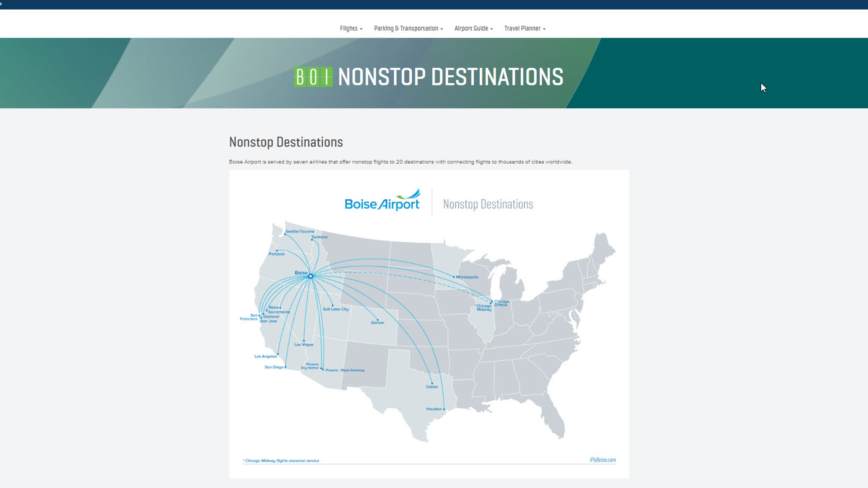This screenshot has height=488, width=868.
Task: Expand Parking & Transportation menu
Action: [408, 28]
